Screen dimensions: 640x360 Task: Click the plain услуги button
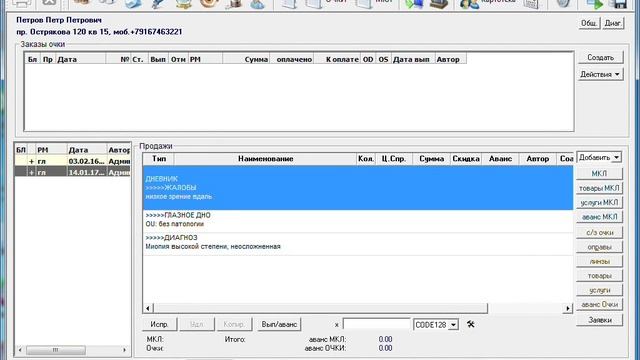[599, 290]
